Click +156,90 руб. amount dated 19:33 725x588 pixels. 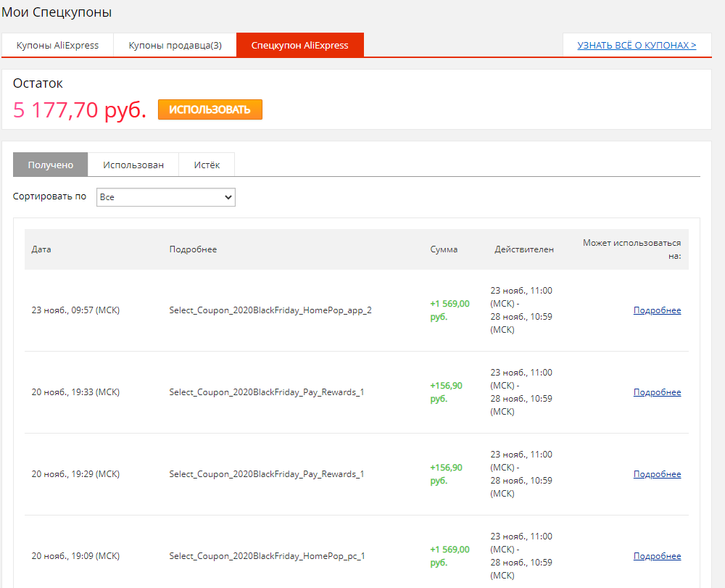click(x=446, y=392)
